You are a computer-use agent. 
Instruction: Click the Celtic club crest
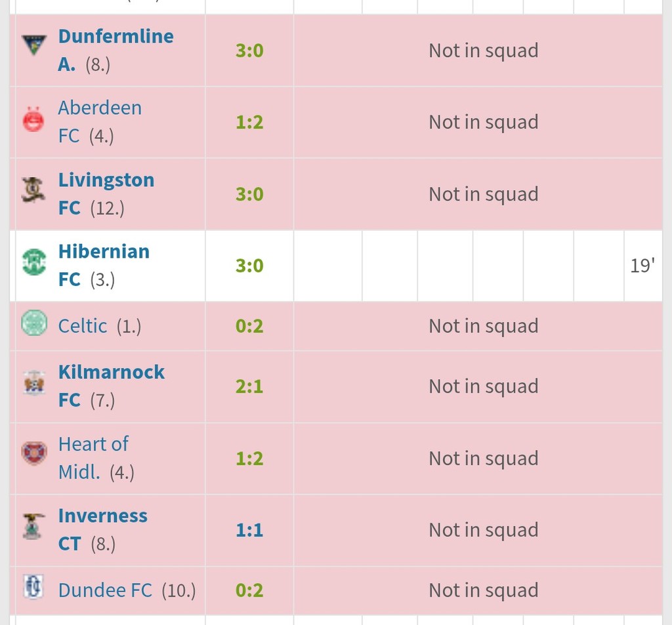pyautogui.click(x=33, y=323)
